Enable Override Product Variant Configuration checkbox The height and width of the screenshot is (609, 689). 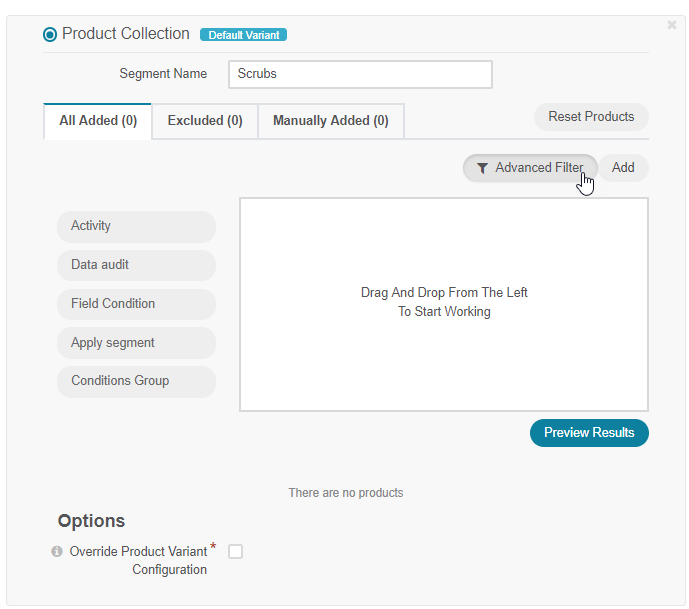click(x=235, y=551)
